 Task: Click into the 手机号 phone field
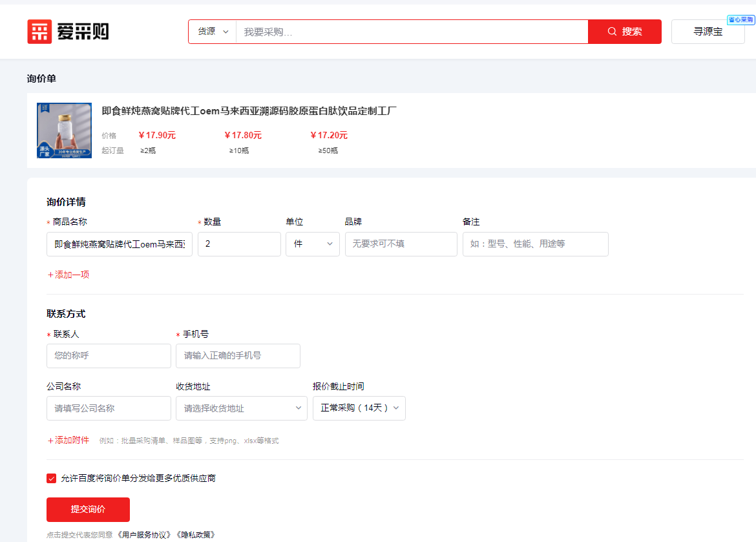click(238, 356)
